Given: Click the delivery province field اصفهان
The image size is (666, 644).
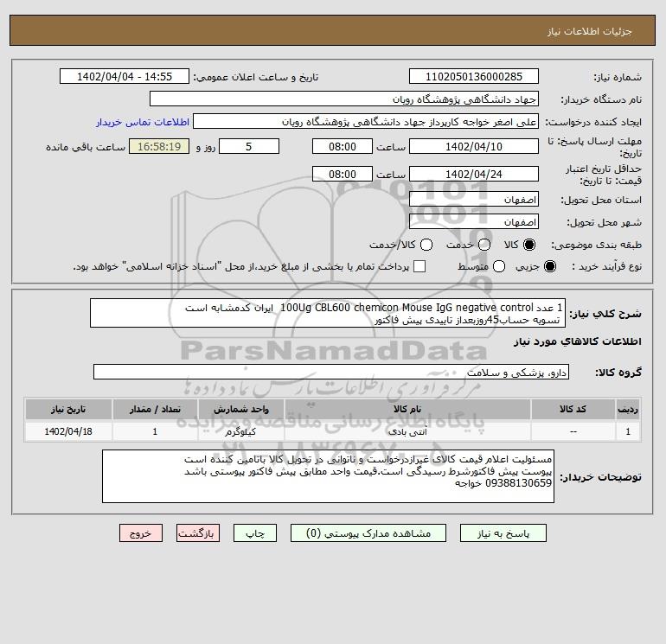Looking at the screenshot, I should tap(474, 199).
